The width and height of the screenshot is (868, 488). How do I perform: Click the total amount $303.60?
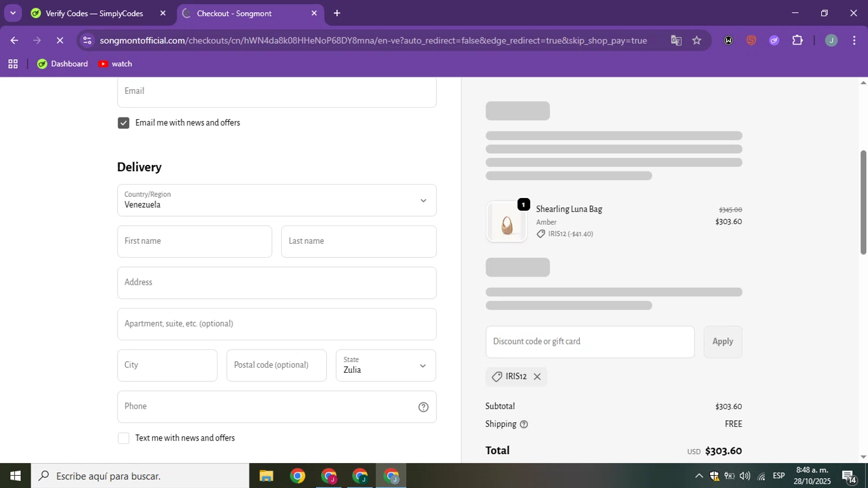coord(723,451)
